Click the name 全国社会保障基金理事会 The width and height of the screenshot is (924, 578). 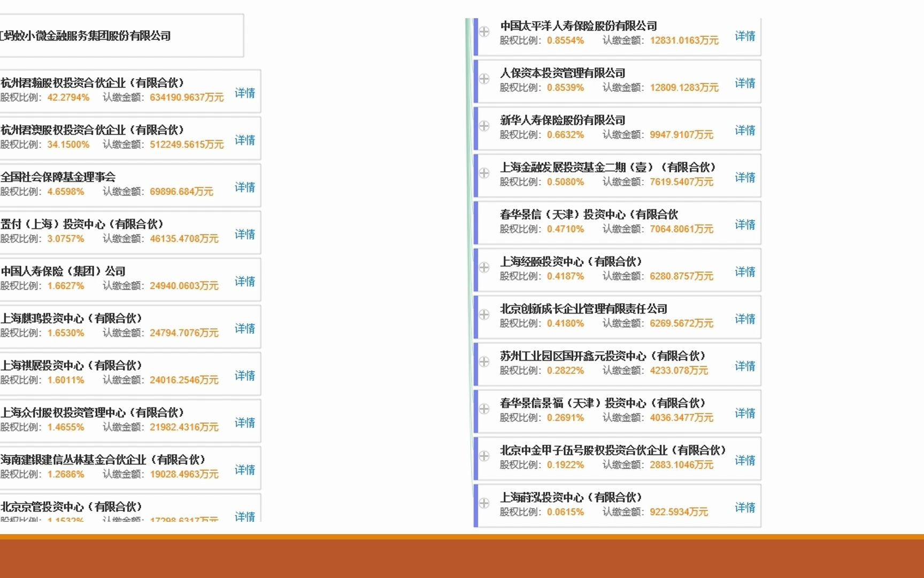[x=58, y=177]
